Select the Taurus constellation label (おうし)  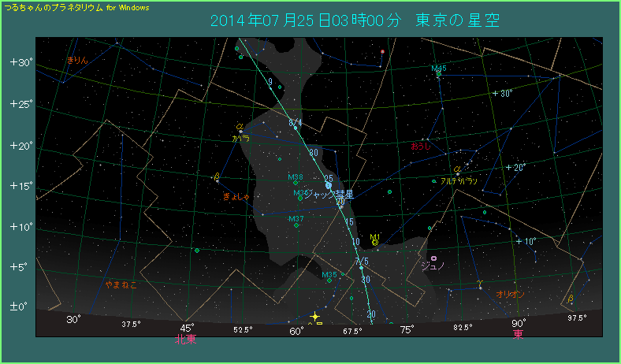[x=422, y=146]
